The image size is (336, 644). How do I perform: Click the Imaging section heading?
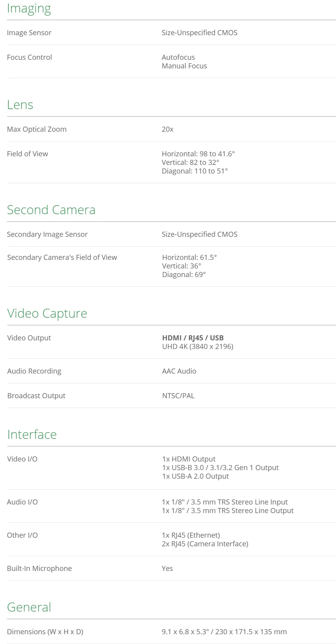pos(29,9)
